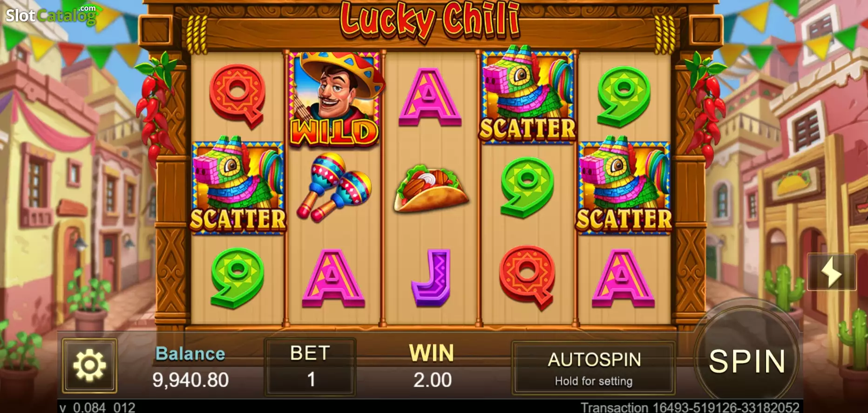Open the BET amount selector
Image resolution: width=868 pixels, height=413 pixels.
[x=310, y=367]
